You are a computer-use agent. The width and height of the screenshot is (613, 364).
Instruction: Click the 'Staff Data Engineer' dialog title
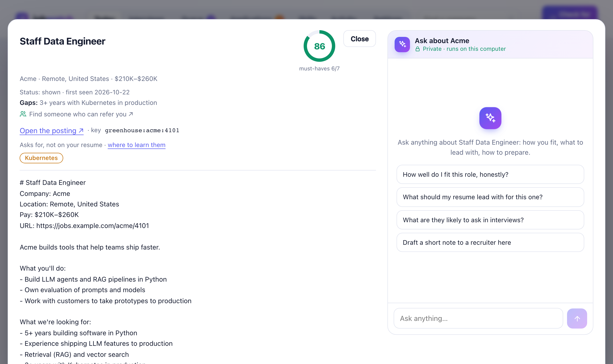coord(62,41)
